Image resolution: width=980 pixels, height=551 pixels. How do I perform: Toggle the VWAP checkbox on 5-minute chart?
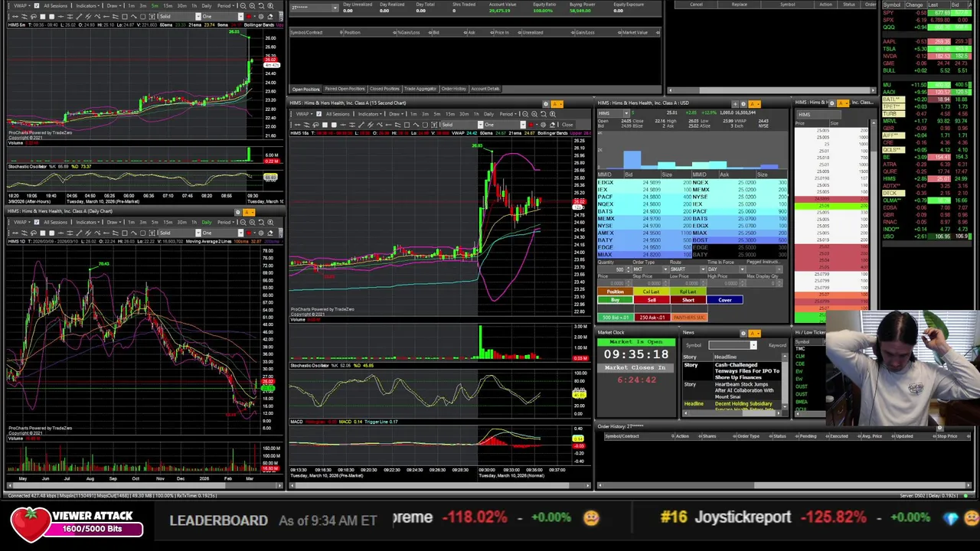[x=37, y=5]
